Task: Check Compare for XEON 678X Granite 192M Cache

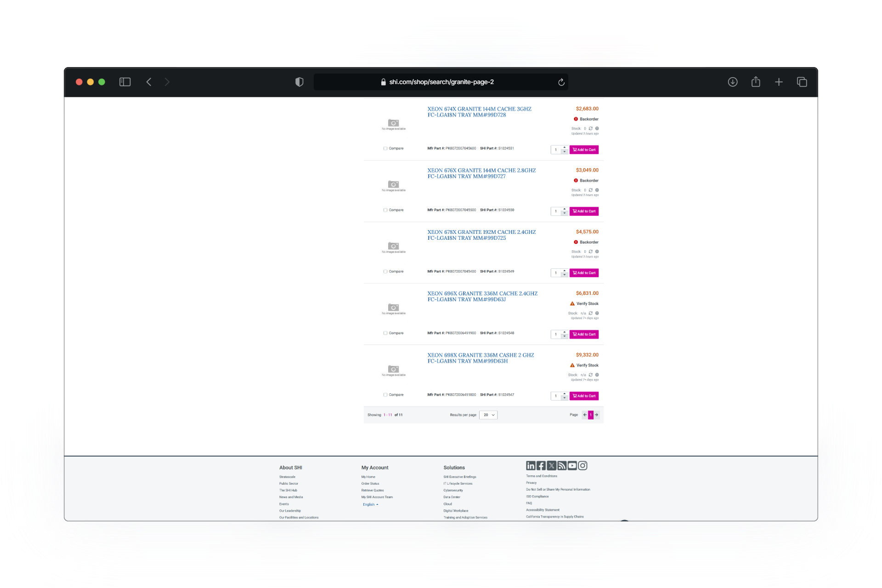Action: pyautogui.click(x=385, y=271)
